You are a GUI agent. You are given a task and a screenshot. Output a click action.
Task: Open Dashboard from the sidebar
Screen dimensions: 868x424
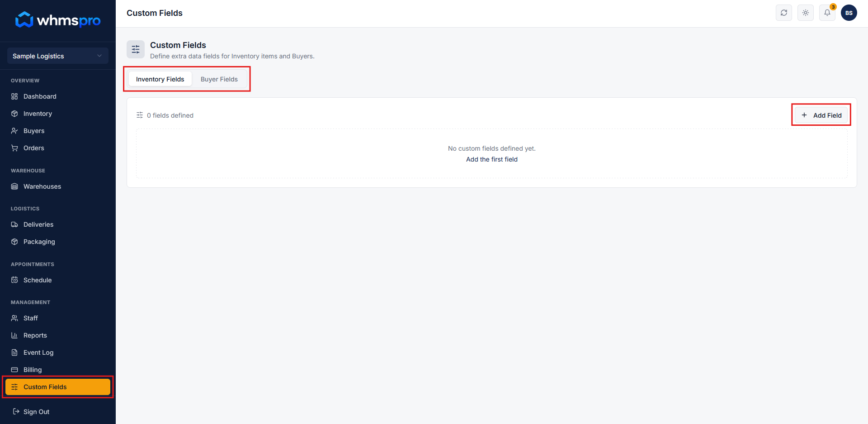pos(40,96)
